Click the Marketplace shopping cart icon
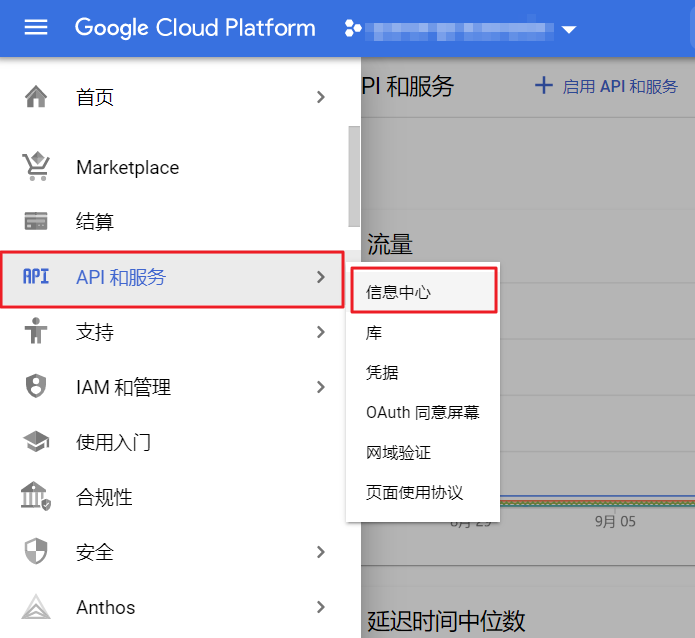The width and height of the screenshot is (695, 638). coord(36,167)
